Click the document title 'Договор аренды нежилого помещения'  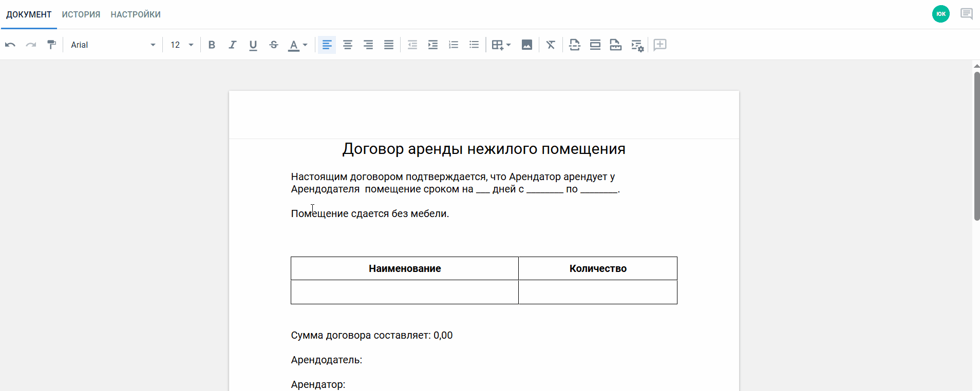point(484,149)
